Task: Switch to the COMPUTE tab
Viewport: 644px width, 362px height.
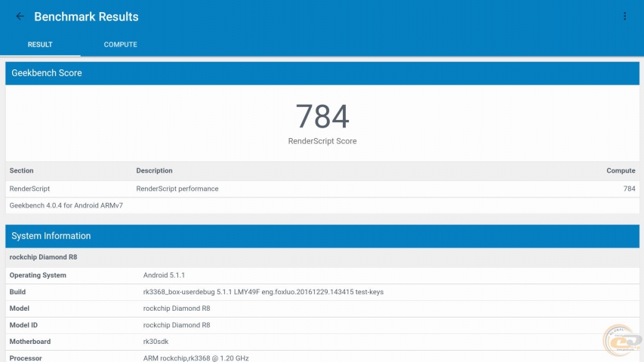Action: 121,44
